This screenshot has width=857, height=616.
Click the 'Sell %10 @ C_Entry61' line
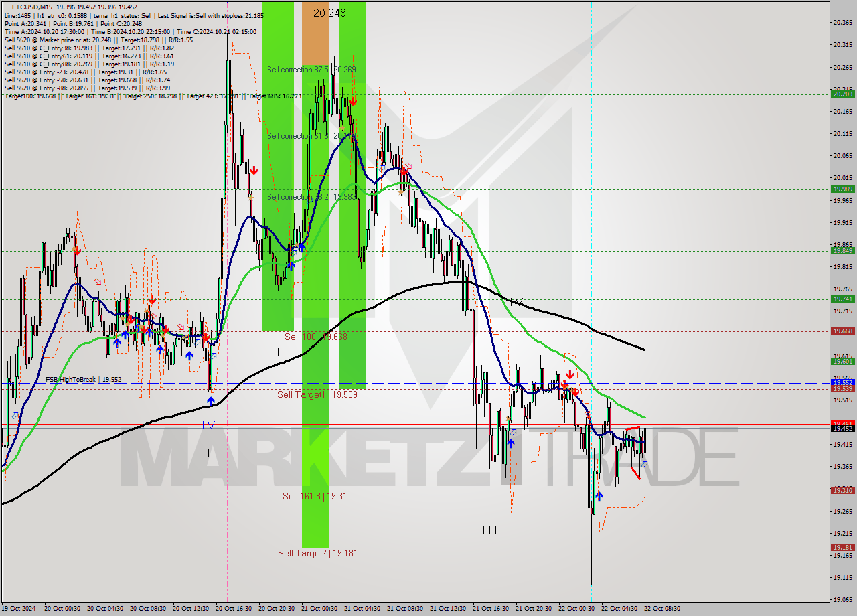click(x=89, y=56)
